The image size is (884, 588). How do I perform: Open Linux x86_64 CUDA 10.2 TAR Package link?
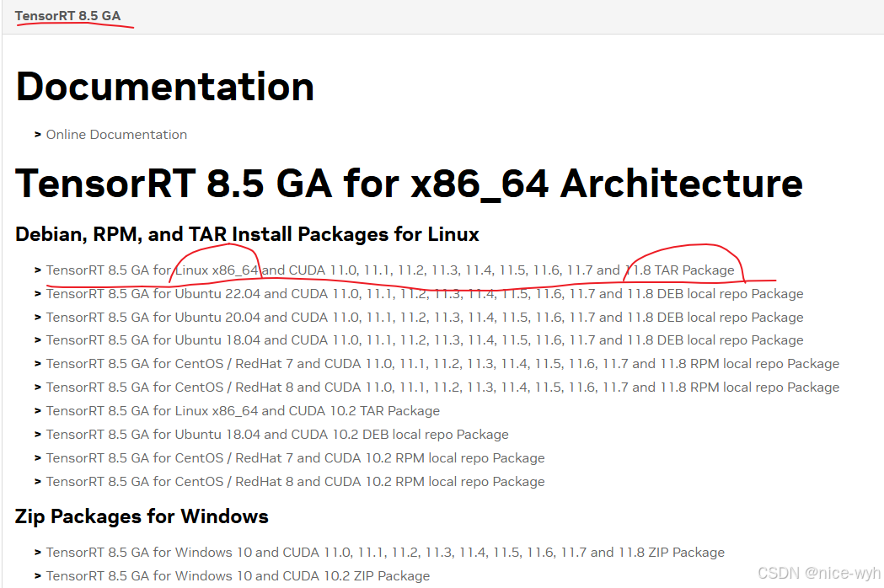tap(243, 411)
